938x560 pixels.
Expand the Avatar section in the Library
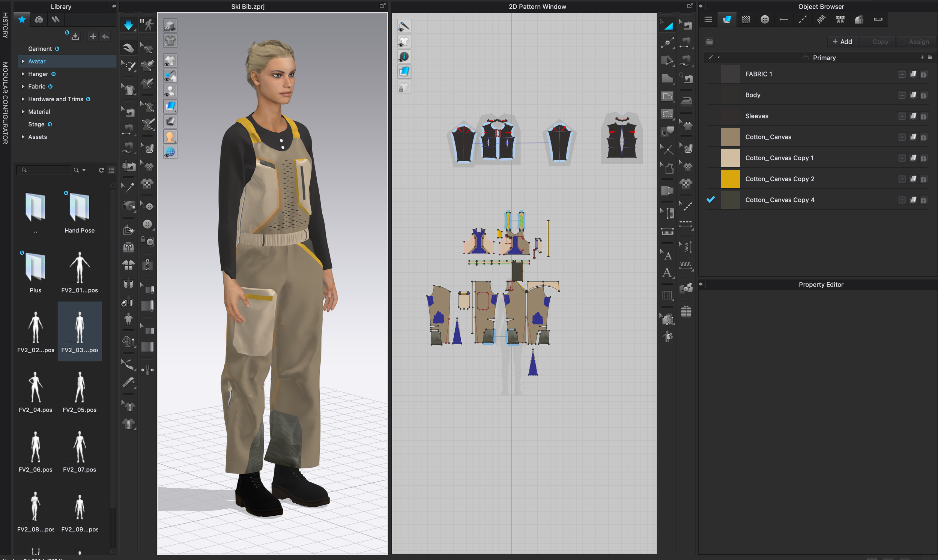pyautogui.click(x=23, y=61)
